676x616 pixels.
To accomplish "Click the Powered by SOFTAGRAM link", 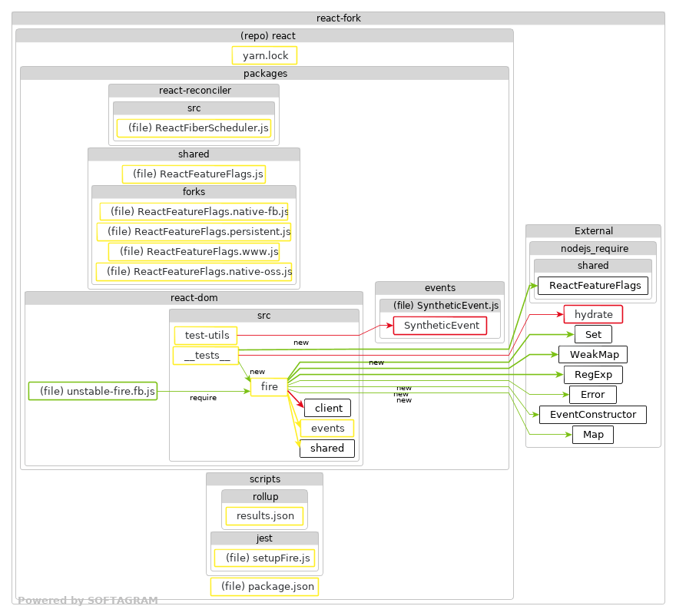I will point(90,600).
